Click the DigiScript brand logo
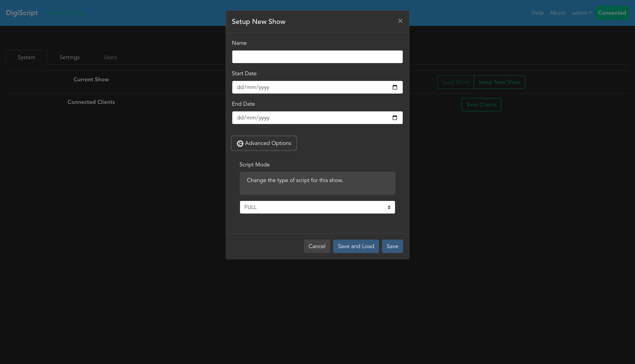The width and height of the screenshot is (635, 364). point(22,13)
